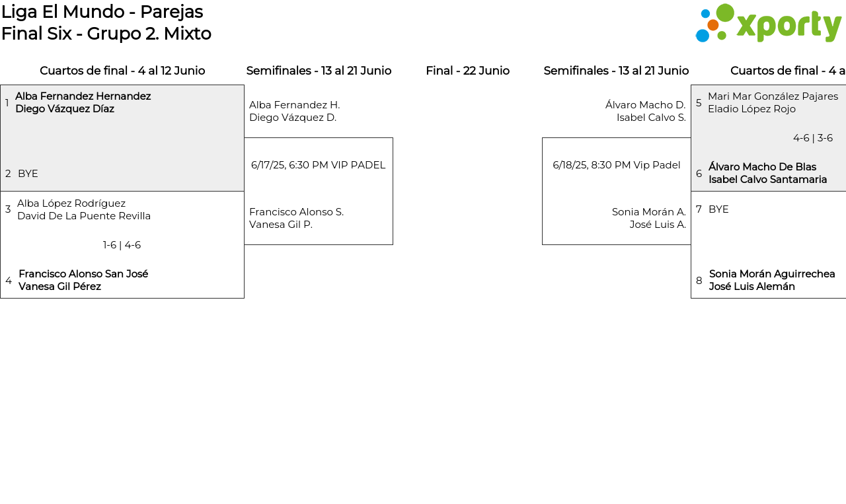The width and height of the screenshot is (846, 504).
Task: Open Alba López Rodríguez pair entry
Action: (x=84, y=209)
